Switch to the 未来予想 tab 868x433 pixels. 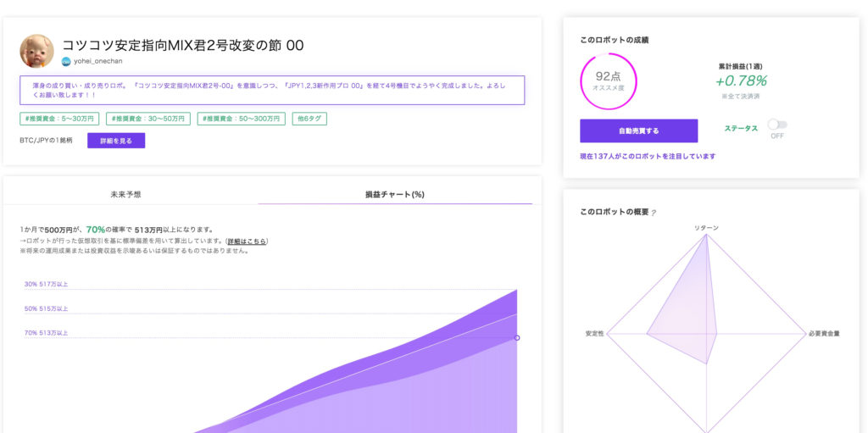point(125,194)
